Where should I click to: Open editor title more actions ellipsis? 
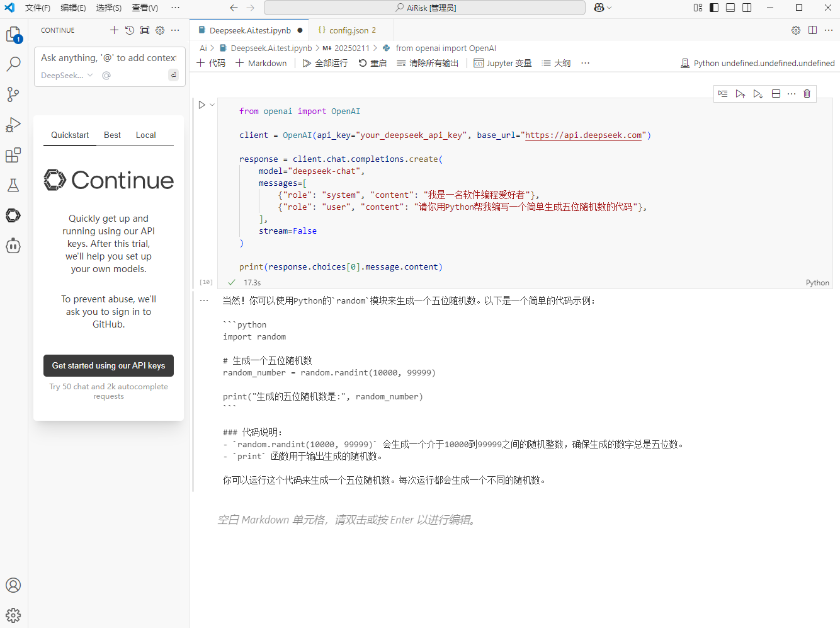pos(829,30)
